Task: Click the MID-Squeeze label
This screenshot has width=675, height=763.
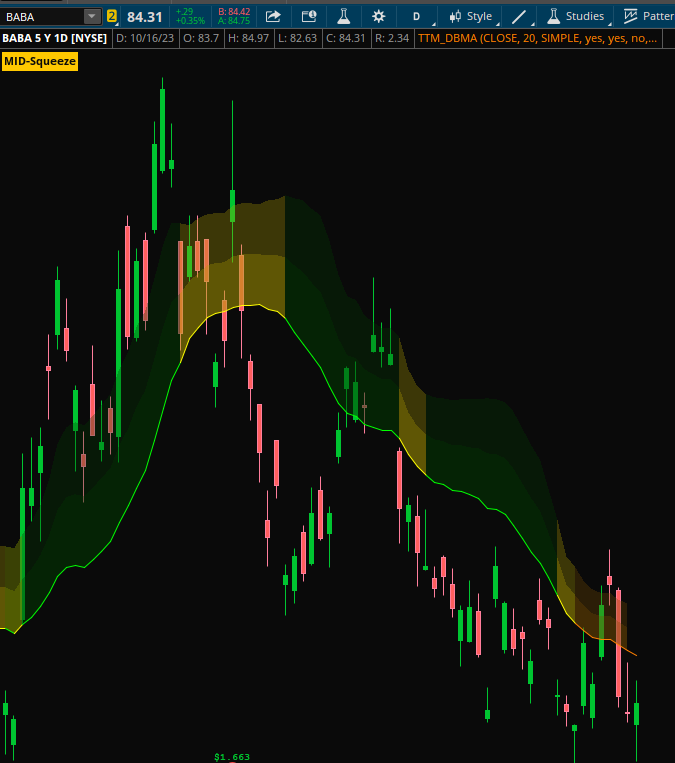Action: tap(40, 61)
